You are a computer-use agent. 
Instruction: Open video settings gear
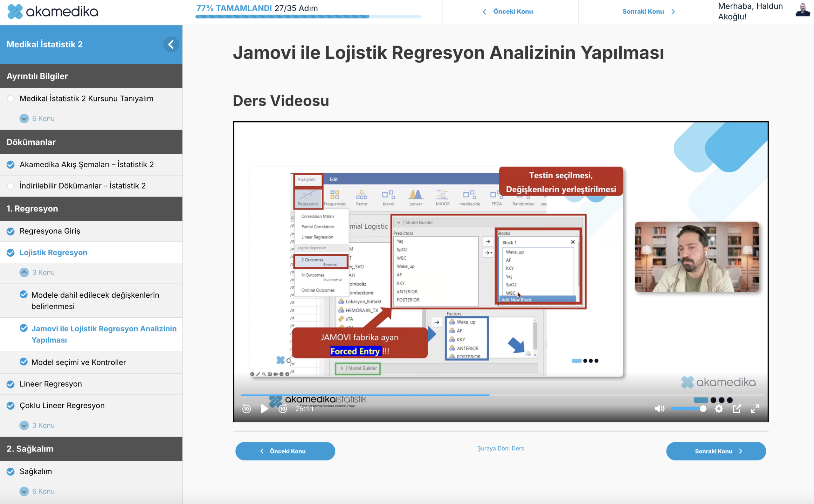tap(719, 409)
